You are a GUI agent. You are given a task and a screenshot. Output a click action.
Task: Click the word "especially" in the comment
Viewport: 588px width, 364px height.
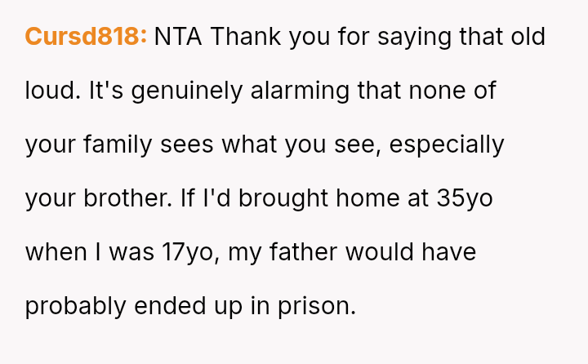[x=446, y=144]
